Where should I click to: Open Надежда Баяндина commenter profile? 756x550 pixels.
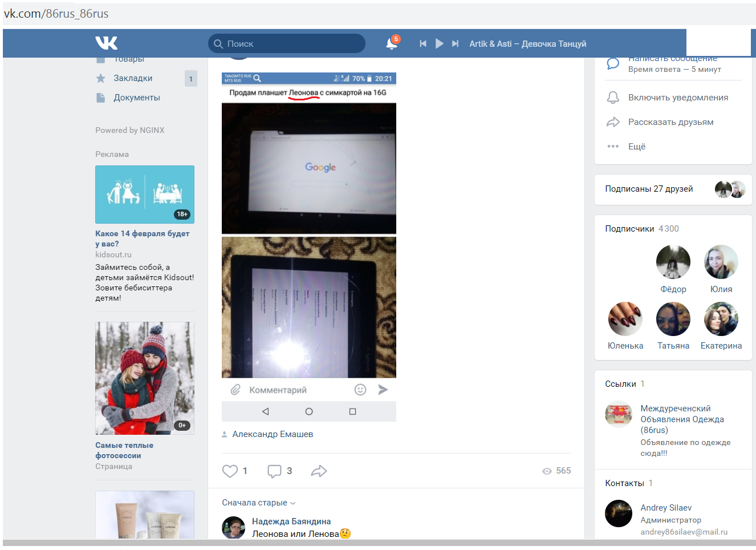[x=291, y=521]
